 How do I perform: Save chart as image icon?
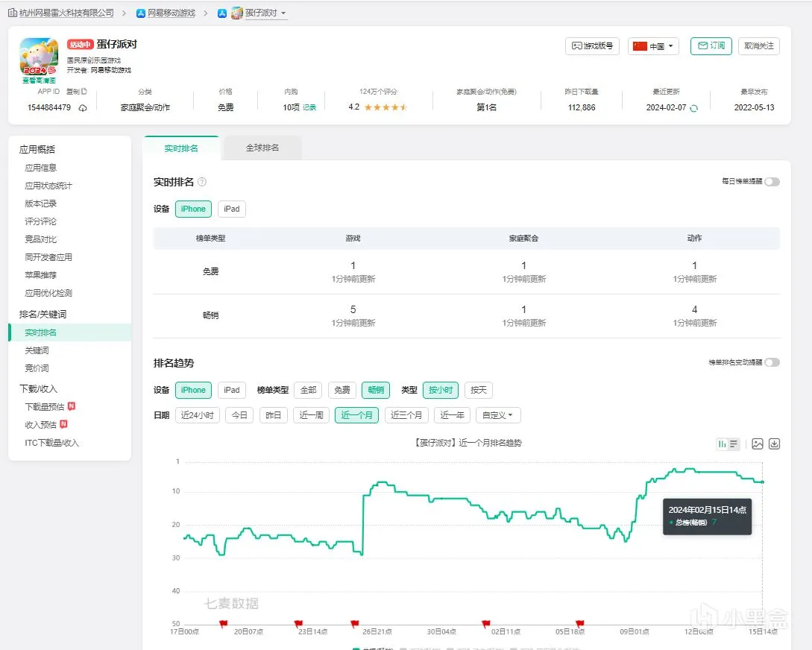tap(757, 444)
